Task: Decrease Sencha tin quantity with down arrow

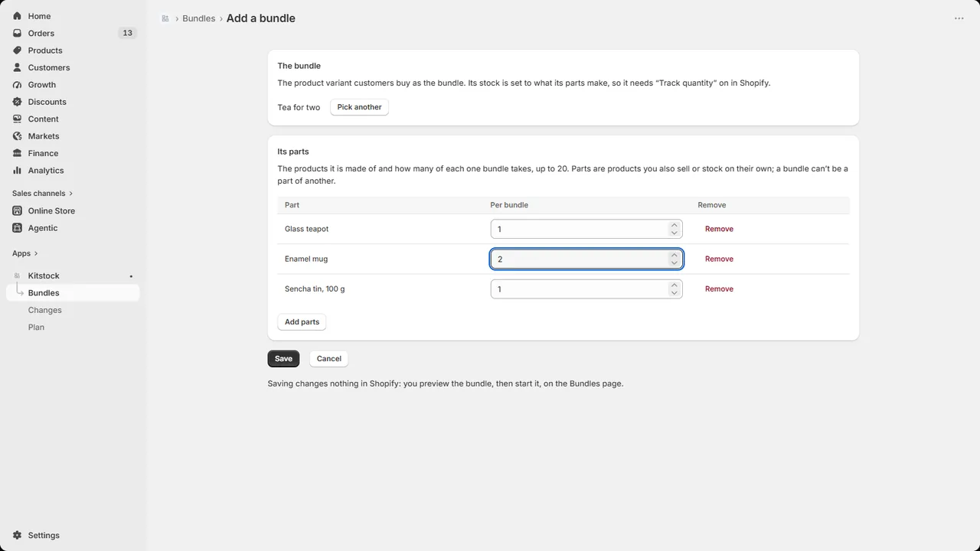Action: point(675,292)
